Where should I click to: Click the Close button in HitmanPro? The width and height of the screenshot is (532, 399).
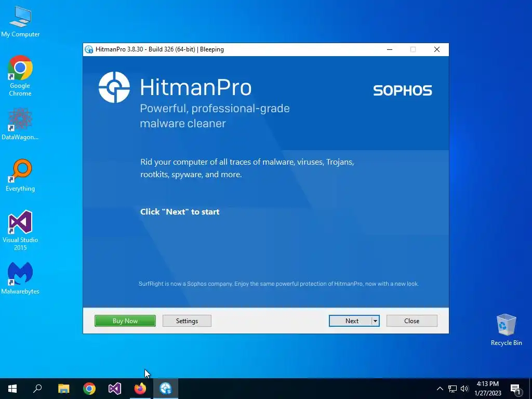[x=411, y=321]
